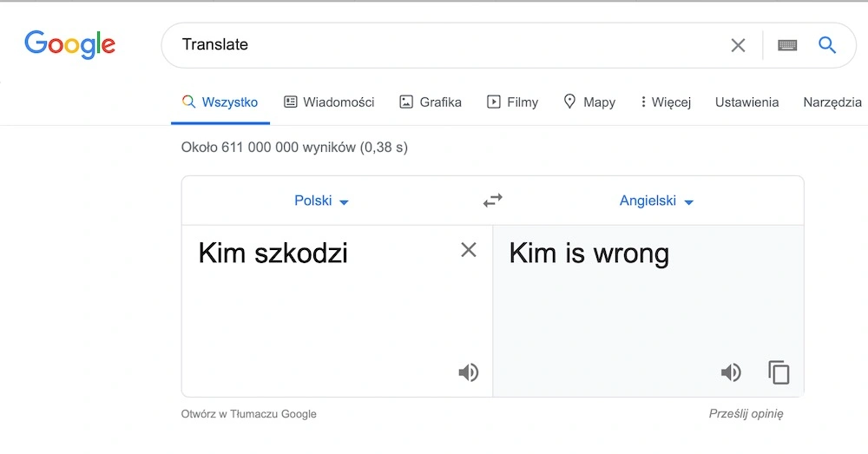This screenshot has width=868, height=454.
Task: Clear the source text Kim szkodzi
Action: pyautogui.click(x=469, y=250)
